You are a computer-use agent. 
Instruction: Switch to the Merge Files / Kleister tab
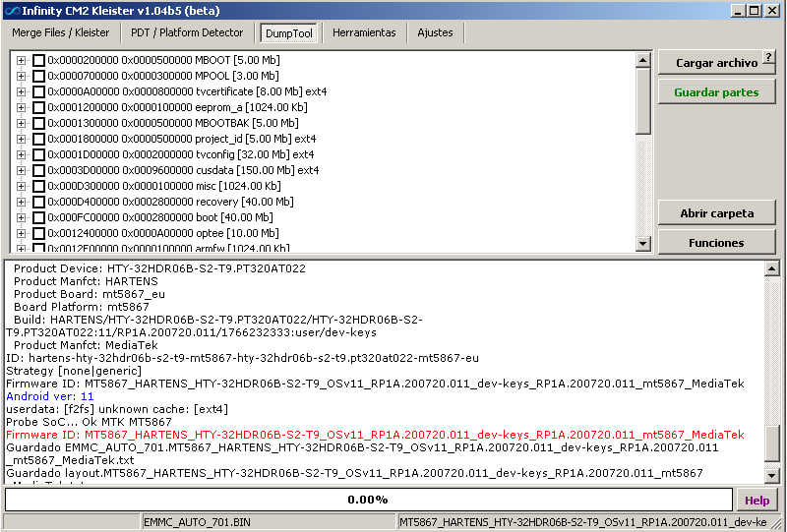(61, 32)
